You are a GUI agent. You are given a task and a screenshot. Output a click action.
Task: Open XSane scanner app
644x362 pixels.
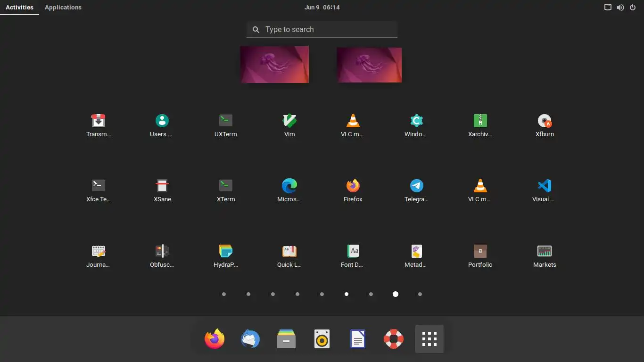[x=162, y=190]
